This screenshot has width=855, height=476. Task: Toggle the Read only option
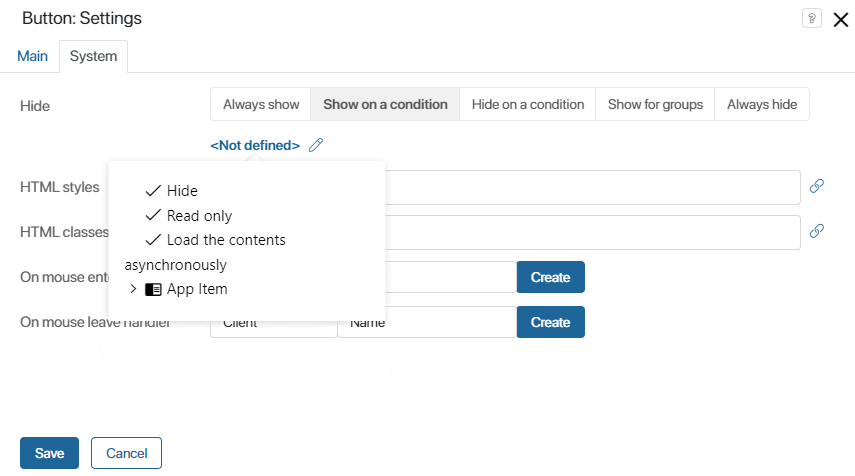(199, 215)
